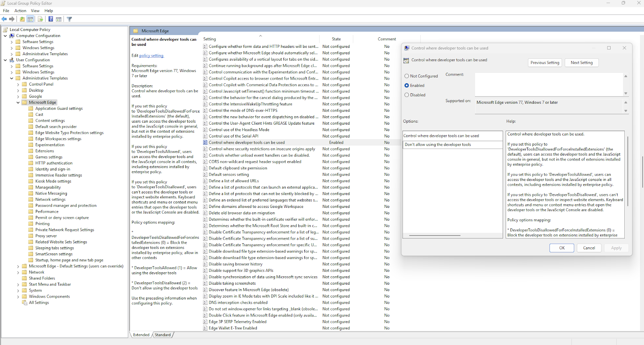The image size is (644, 345).
Task: Click the Export List toolbar icon
Action: pos(40,19)
